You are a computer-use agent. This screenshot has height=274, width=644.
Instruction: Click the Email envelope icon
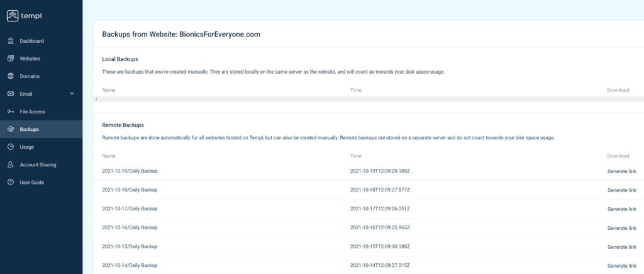[x=11, y=94]
